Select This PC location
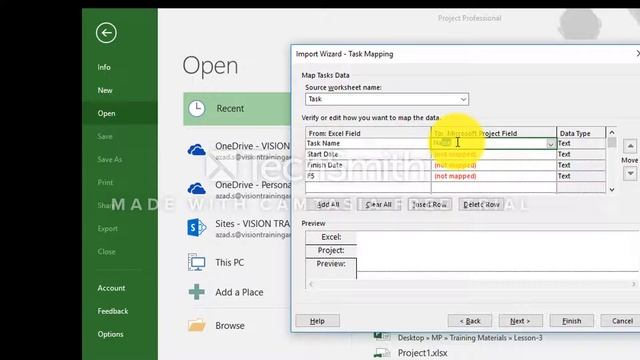The height and width of the screenshot is (360, 640). [230, 262]
